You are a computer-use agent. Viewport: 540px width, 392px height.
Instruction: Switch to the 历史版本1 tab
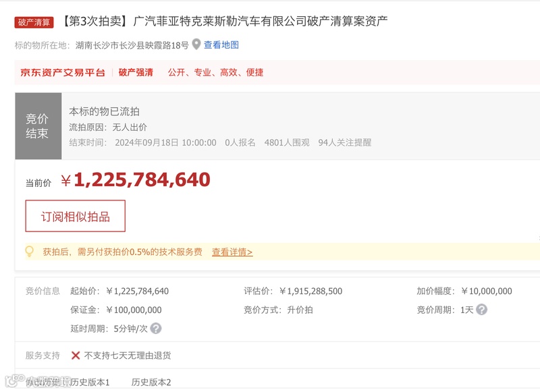pyautogui.click(x=90, y=383)
